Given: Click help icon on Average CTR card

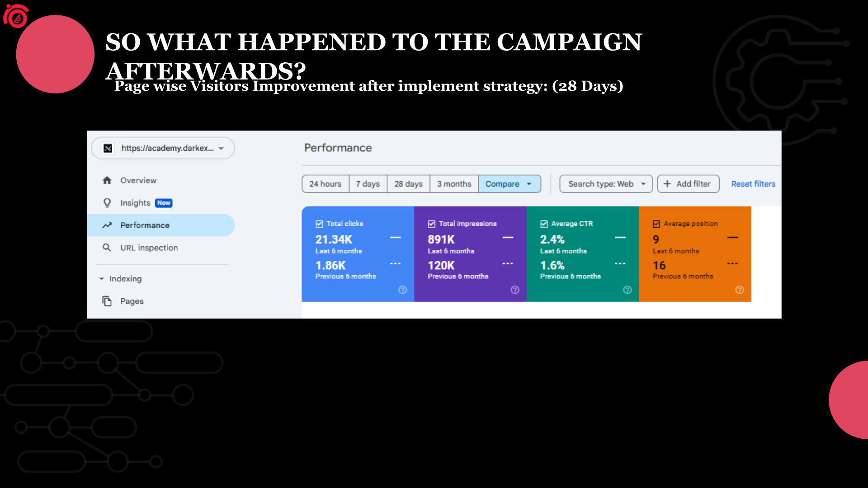Looking at the screenshot, I should point(627,290).
